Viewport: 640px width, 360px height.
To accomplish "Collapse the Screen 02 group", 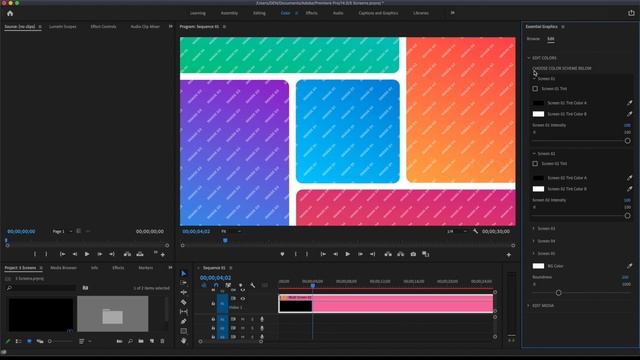I will point(534,153).
